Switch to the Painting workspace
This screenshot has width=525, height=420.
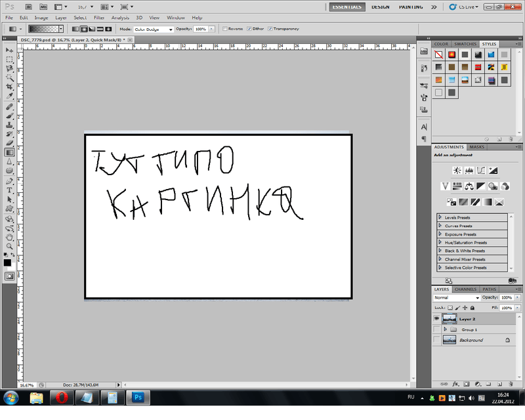pos(411,7)
